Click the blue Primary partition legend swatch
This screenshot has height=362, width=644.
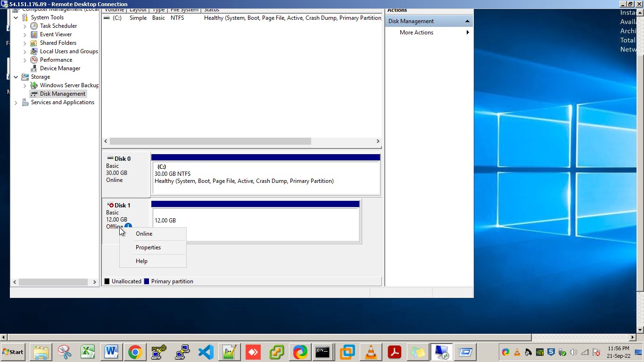click(147, 281)
